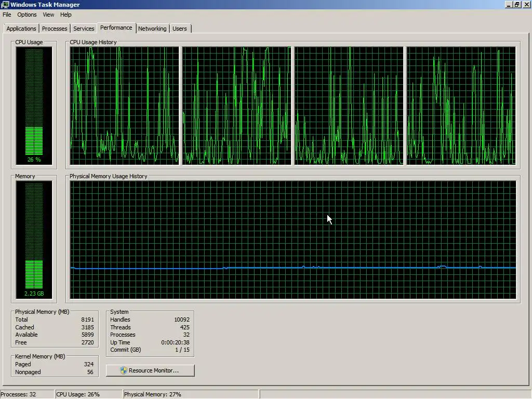The width and height of the screenshot is (532, 399).
Task: Close the Task Manager window
Action: tap(526, 5)
